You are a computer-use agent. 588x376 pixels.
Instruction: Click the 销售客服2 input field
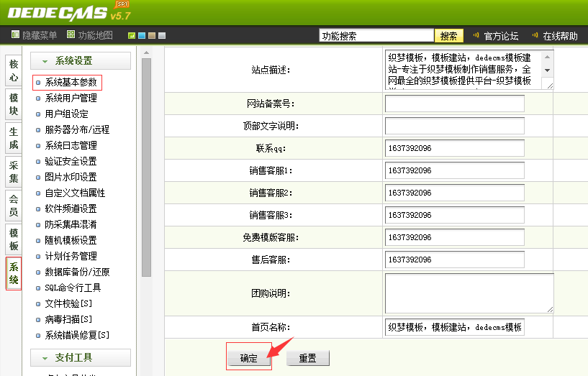coord(455,193)
